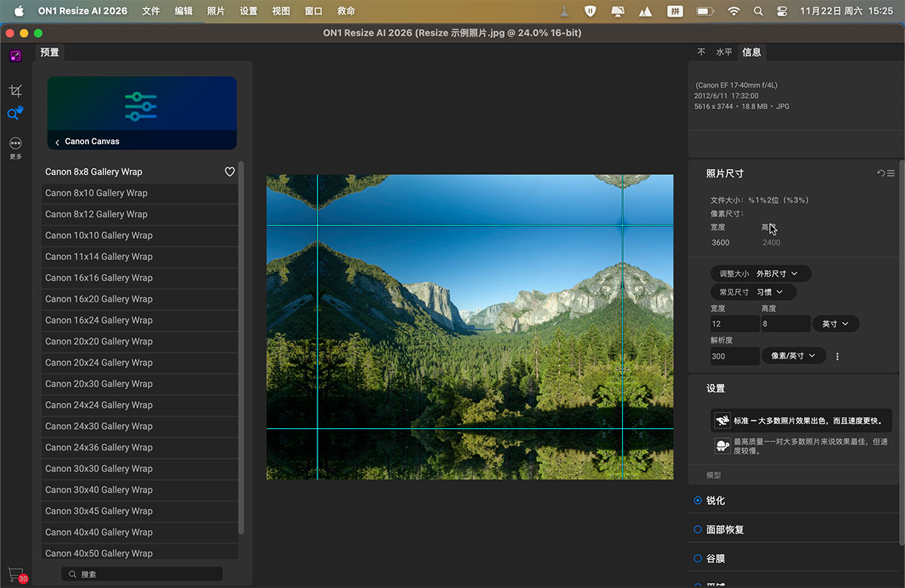Click the three-dot options beside resolution unit
905x588 pixels.
(x=837, y=357)
